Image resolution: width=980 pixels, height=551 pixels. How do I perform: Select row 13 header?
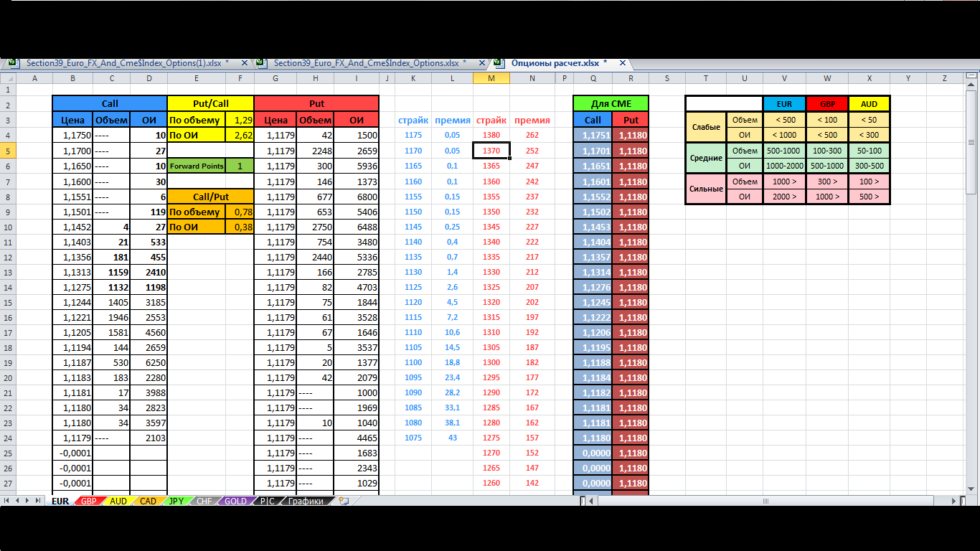pyautogui.click(x=7, y=272)
